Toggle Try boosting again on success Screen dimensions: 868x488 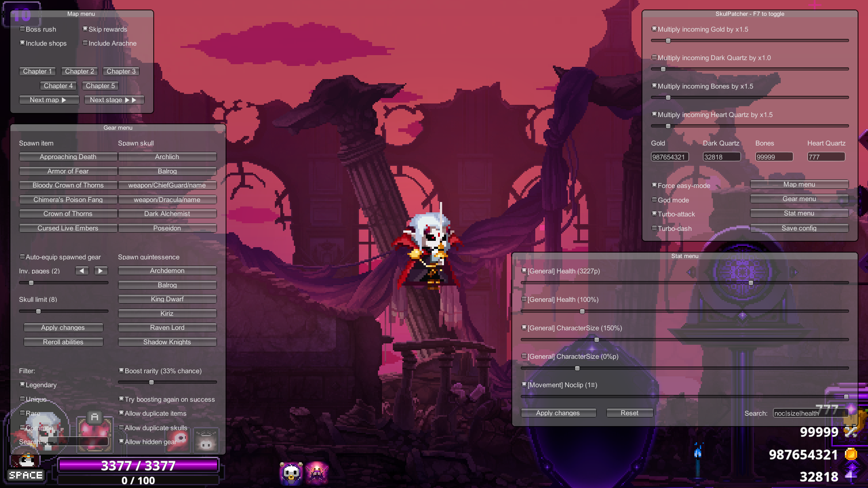pos(121,399)
